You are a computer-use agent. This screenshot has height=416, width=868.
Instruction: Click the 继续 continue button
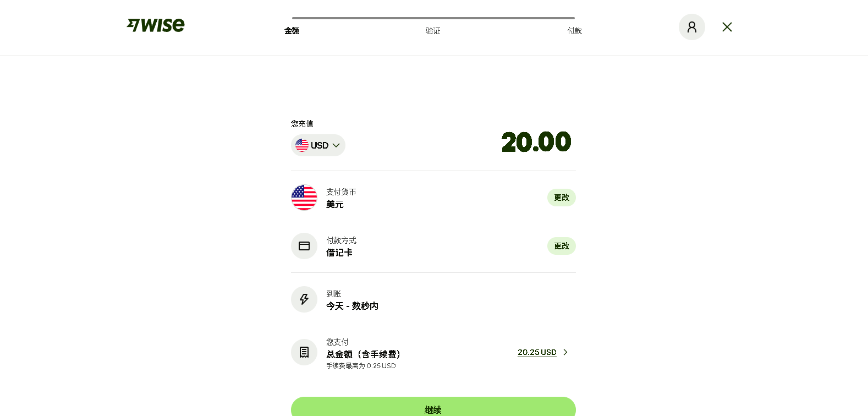click(x=433, y=407)
